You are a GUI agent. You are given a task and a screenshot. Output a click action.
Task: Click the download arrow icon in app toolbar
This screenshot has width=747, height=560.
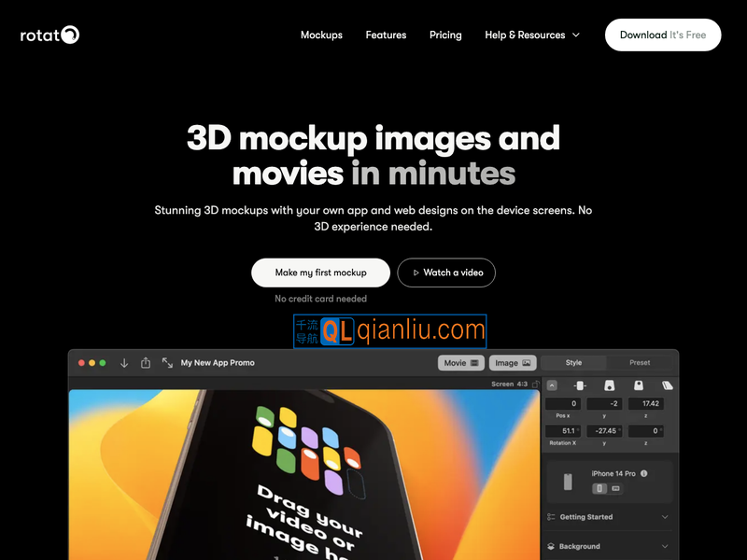(x=124, y=363)
